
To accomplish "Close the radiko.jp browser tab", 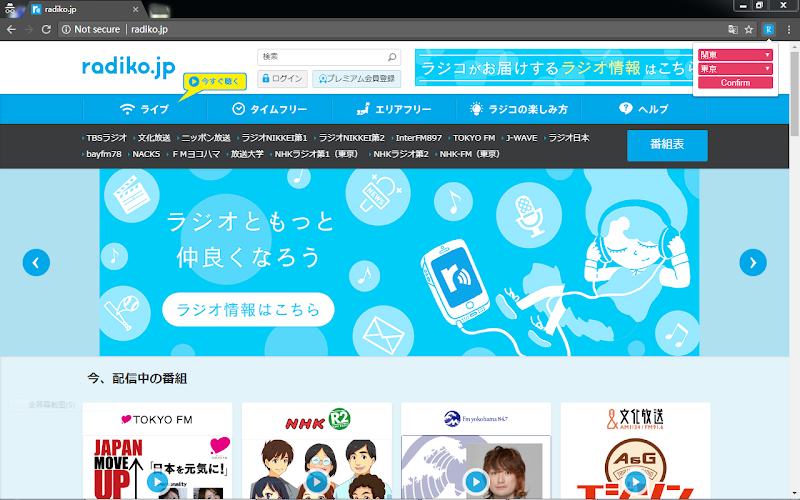I will tap(135, 9).
